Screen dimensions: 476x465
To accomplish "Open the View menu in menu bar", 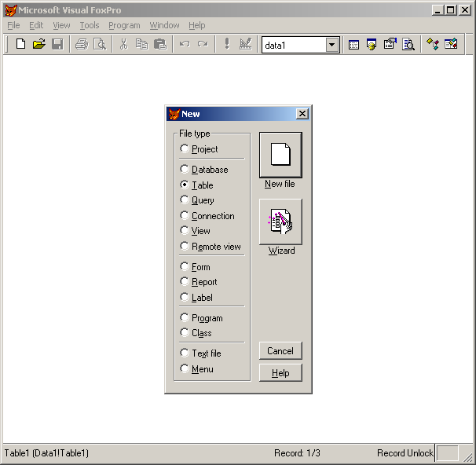I will (x=61, y=25).
